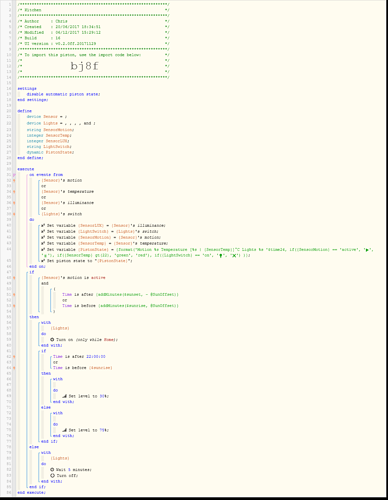
Task: Select the 'integer SensorTemp' definition
Action: [x=49, y=135]
